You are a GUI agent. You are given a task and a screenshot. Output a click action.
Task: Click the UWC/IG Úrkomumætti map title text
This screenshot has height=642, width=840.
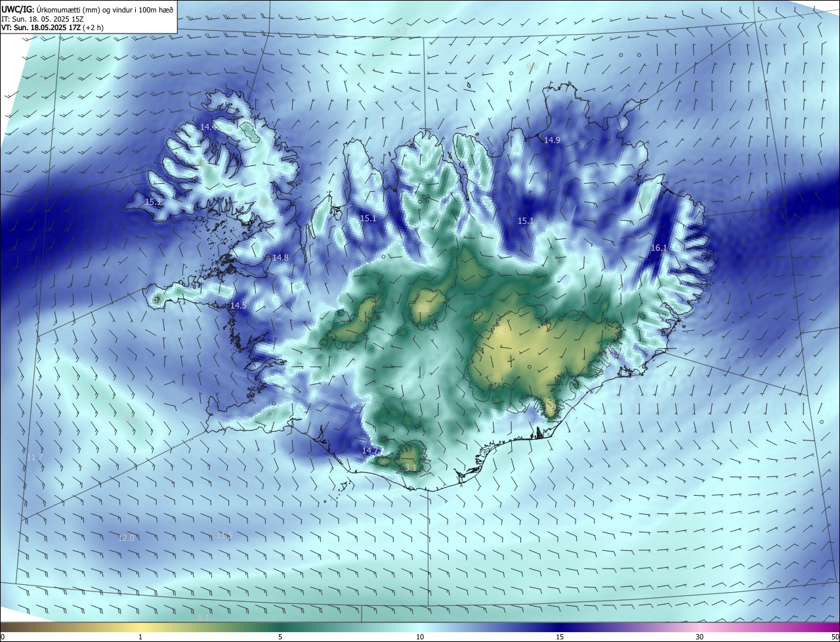[87, 9]
